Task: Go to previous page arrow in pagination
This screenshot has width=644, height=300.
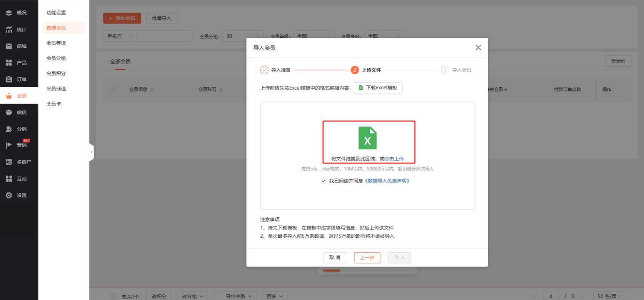Action: (535, 296)
